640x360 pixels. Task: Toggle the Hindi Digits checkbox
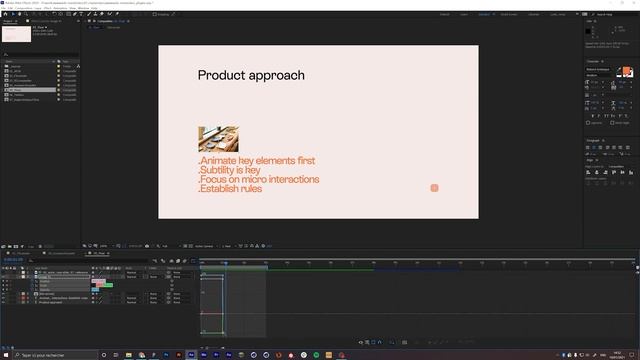click(612, 122)
